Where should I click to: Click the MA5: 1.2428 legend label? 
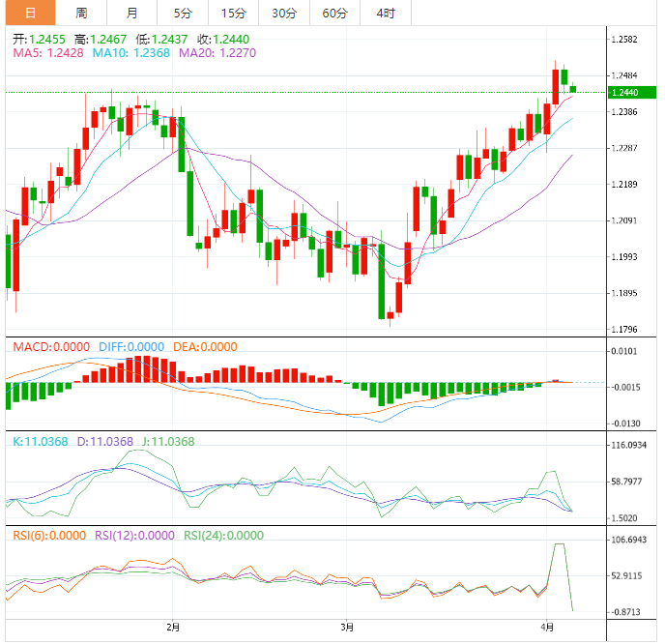(x=47, y=53)
